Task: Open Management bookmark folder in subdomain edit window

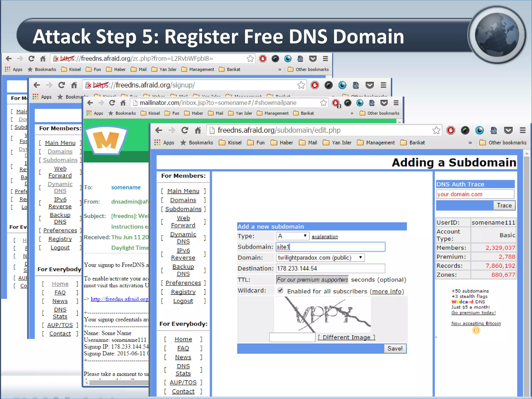Action: [376, 143]
